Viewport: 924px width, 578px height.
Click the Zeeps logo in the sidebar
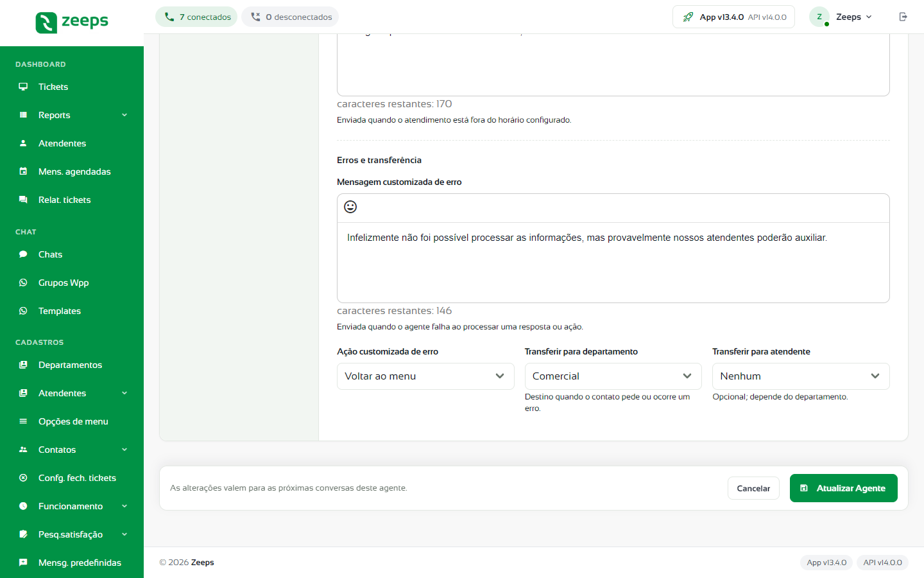pyautogui.click(x=72, y=22)
